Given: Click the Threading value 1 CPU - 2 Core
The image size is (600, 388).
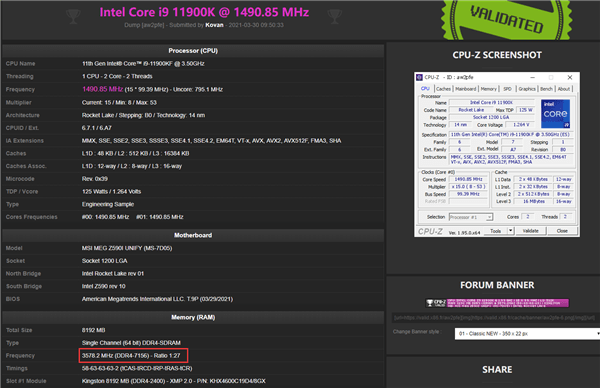Looking at the screenshot, I should tap(117, 76).
